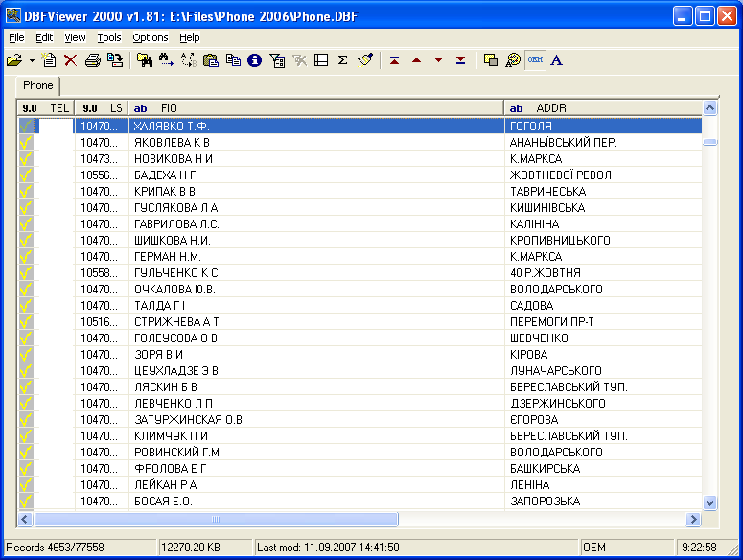Jump to last record with bottom arrow icon
Image resolution: width=743 pixels, height=560 pixels.
click(460, 60)
